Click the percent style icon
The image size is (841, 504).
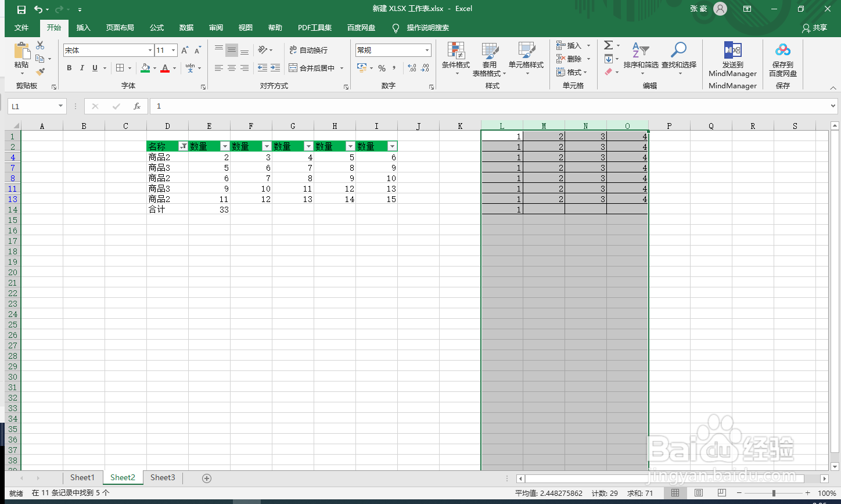click(x=382, y=68)
